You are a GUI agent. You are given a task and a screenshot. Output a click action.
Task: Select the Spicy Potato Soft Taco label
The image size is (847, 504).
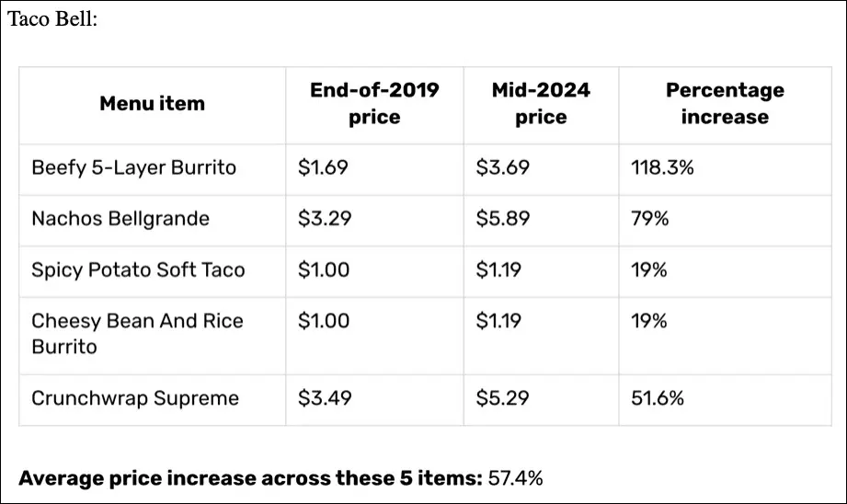click(138, 270)
